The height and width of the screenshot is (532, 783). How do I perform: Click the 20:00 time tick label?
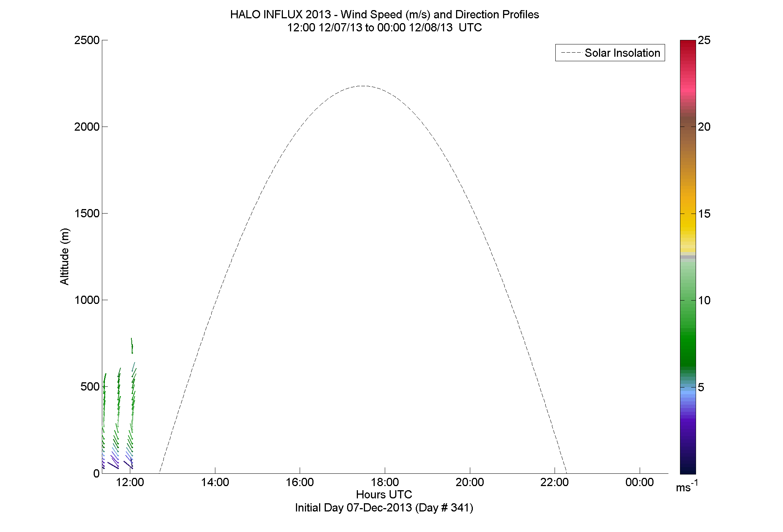[470, 482]
